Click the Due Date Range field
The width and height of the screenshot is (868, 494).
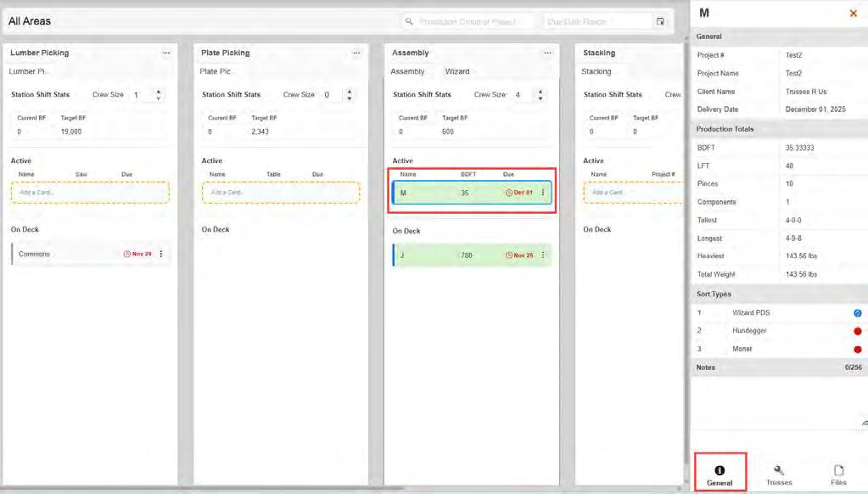[596, 21]
